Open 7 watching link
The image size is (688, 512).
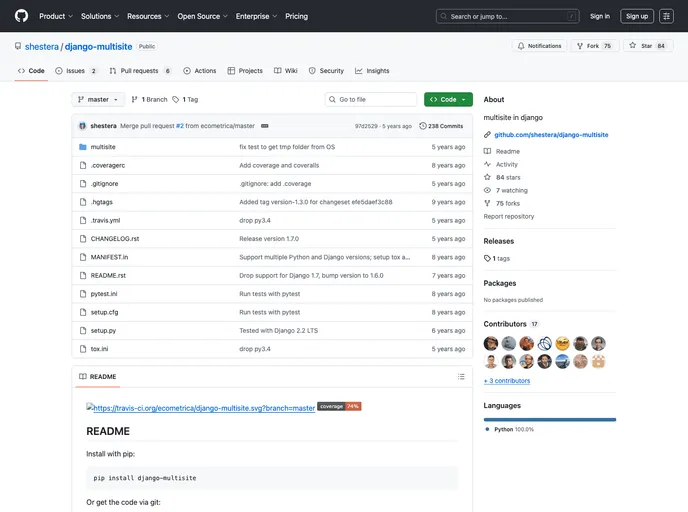click(x=505, y=190)
